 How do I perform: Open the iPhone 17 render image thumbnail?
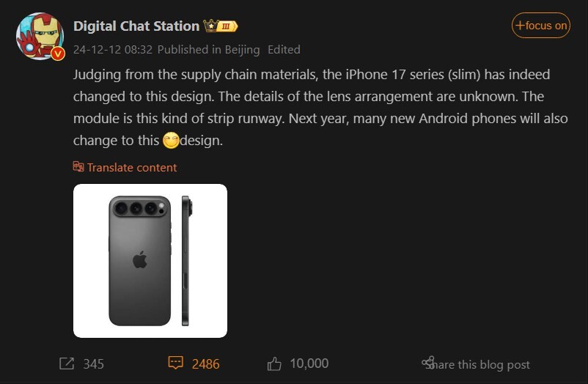(150, 261)
